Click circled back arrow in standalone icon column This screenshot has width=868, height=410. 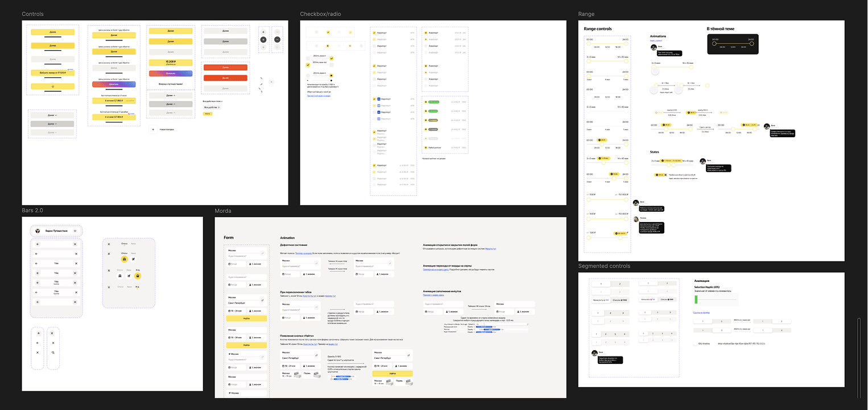click(39, 333)
